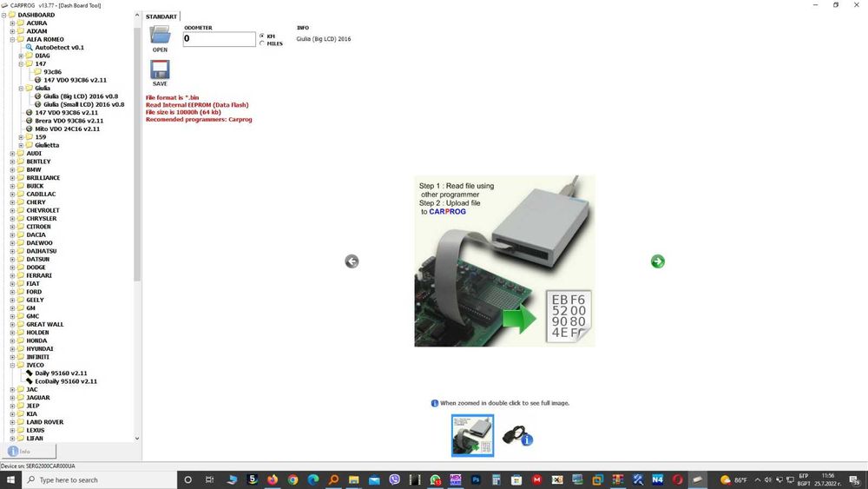
Task: Click taskbar search box
Action: (x=99, y=479)
